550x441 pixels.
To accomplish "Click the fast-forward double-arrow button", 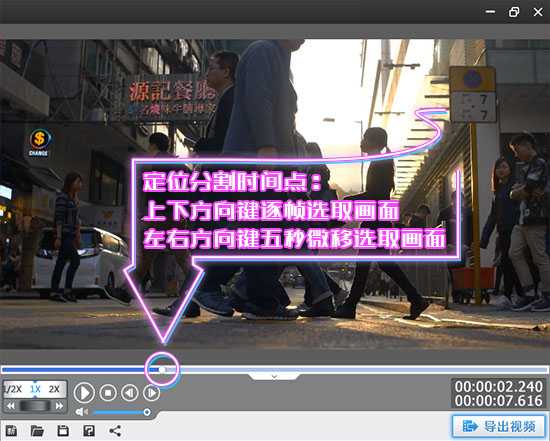I will click(x=59, y=406).
